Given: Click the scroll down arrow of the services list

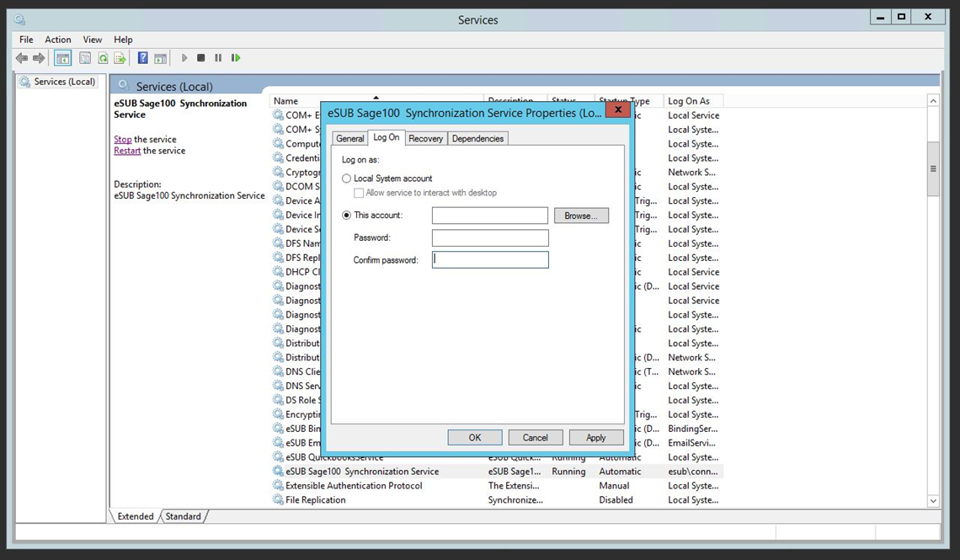Looking at the screenshot, I should 933,501.
